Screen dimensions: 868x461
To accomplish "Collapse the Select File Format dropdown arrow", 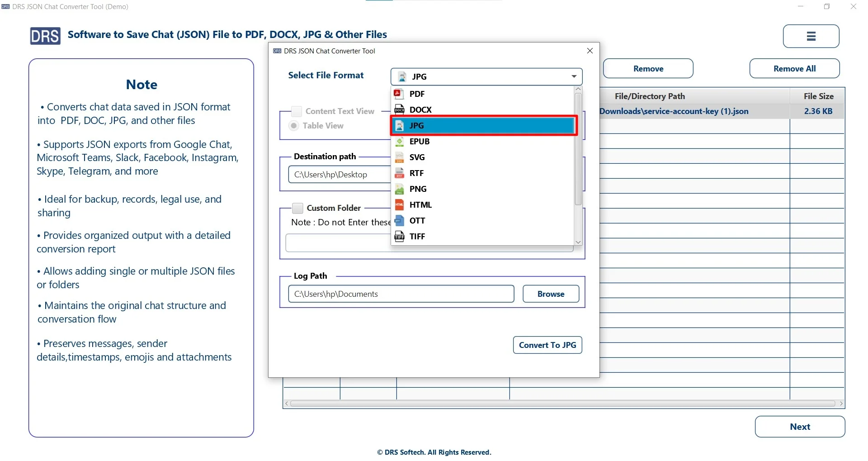I will (574, 76).
